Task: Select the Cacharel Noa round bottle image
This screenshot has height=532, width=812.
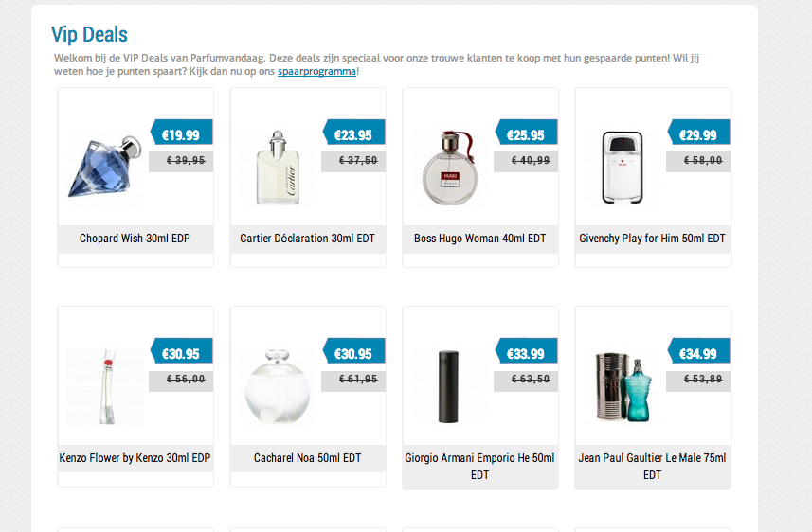Action: pyautogui.click(x=277, y=386)
